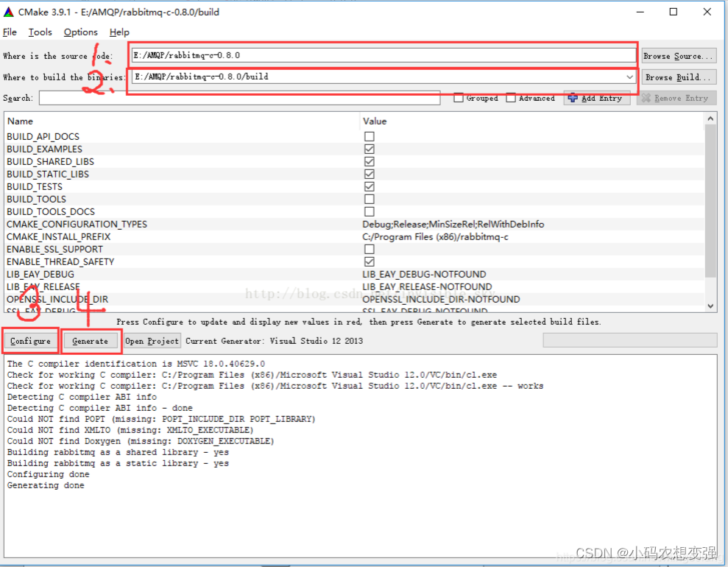The width and height of the screenshot is (728, 567).
Task: Click the Add Entry button label
Action: [x=601, y=98]
